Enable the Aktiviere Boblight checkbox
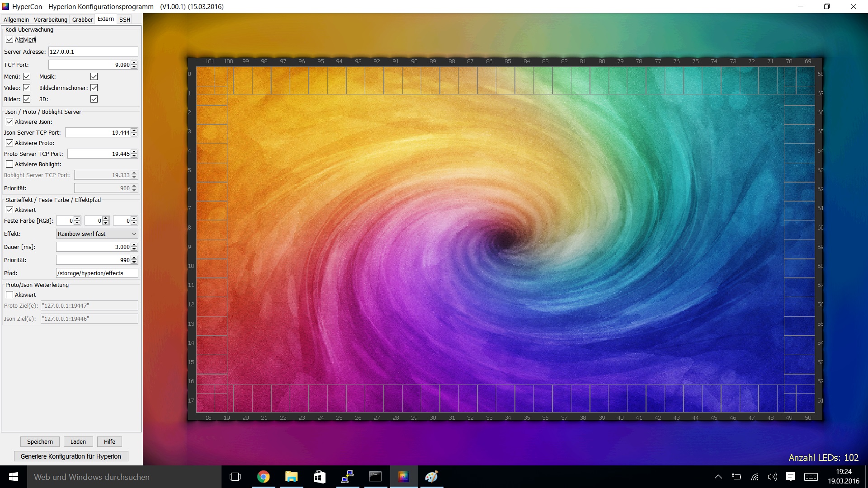This screenshot has height=488, width=868. coord(9,164)
